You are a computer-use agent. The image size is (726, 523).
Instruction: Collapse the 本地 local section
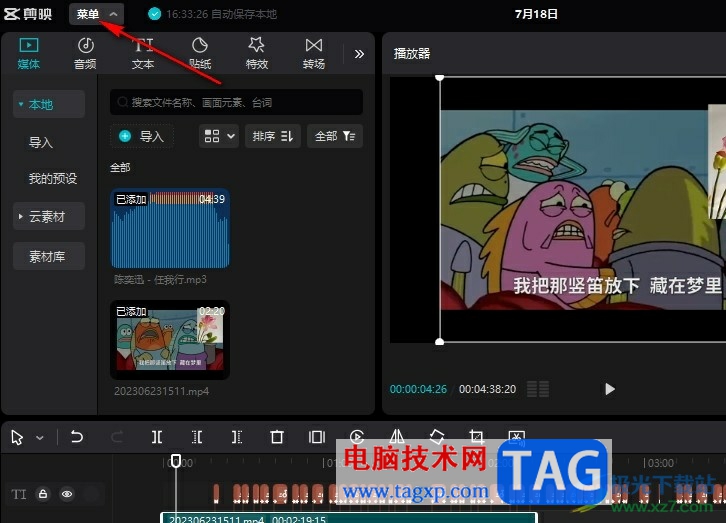pos(49,105)
